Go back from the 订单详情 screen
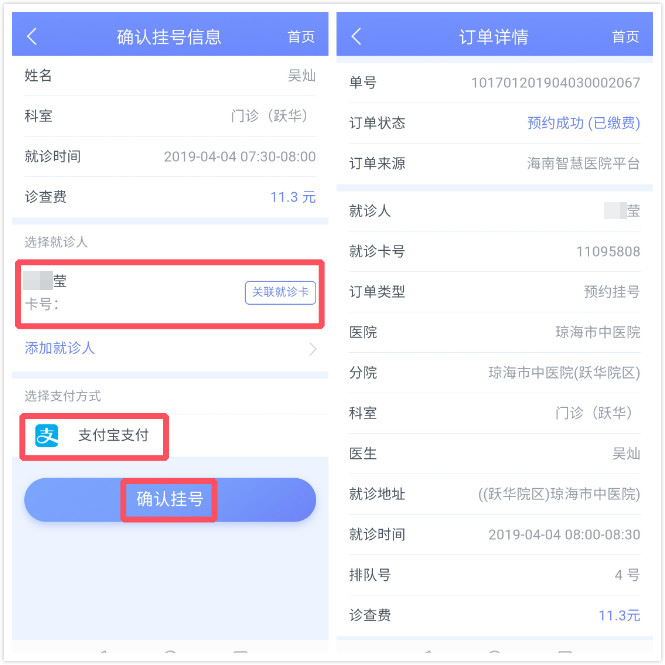 tap(357, 36)
